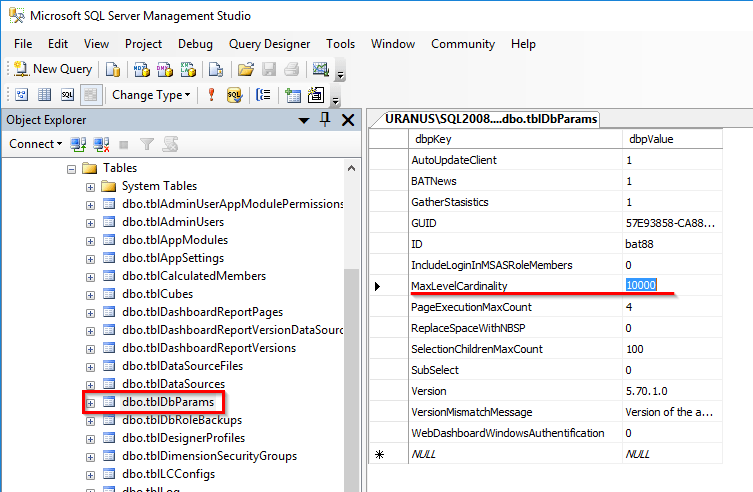
Task: Click the Disconnect server icon
Action: [101, 144]
